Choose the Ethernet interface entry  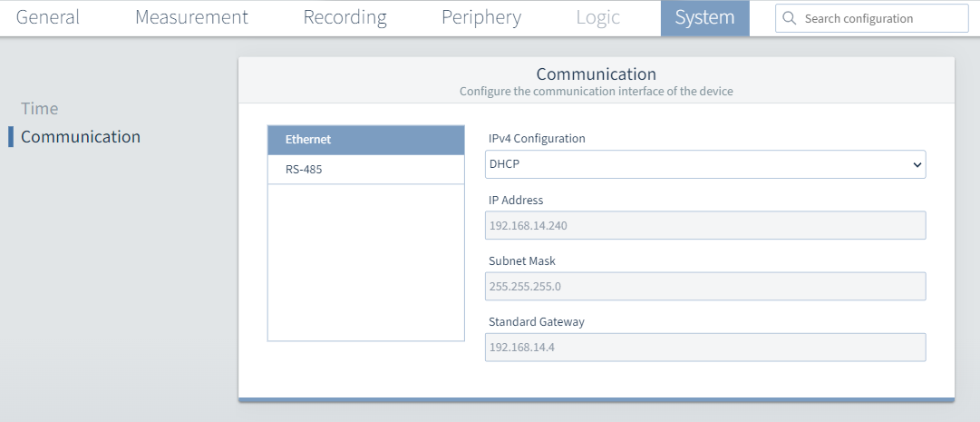click(x=366, y=140)
